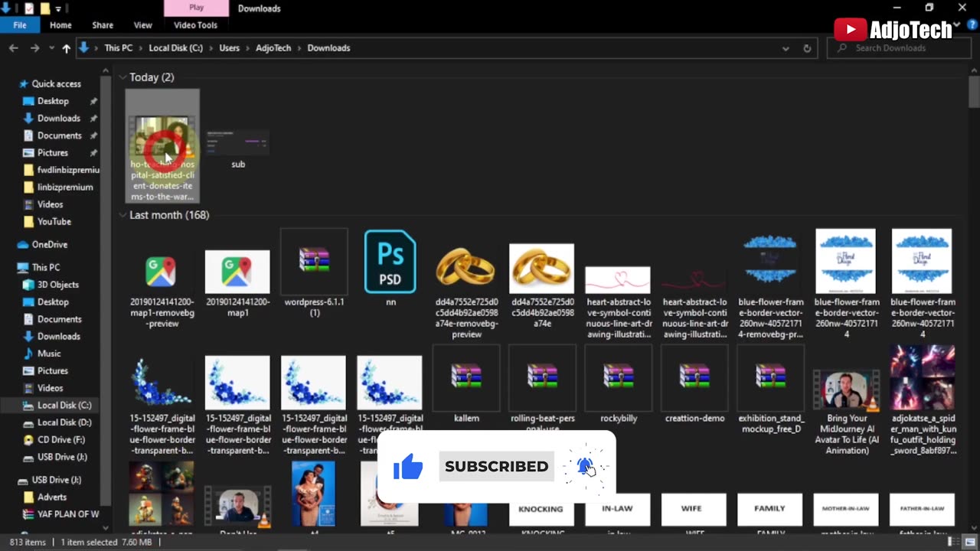Image resolution: width=980 pixels, height=551 pixels.
Task: Select the creattion-demo archive
Action: (x=694, y=384)
